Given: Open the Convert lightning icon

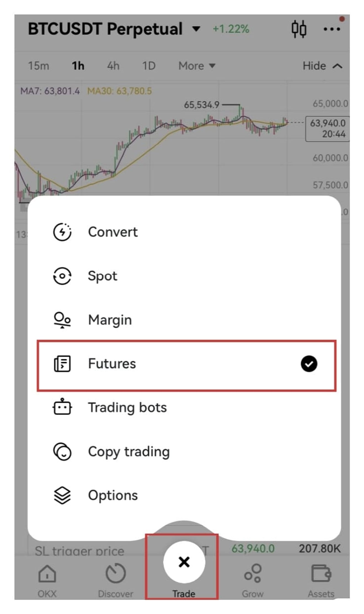Looking at the screenshot, I should (62, 232).
